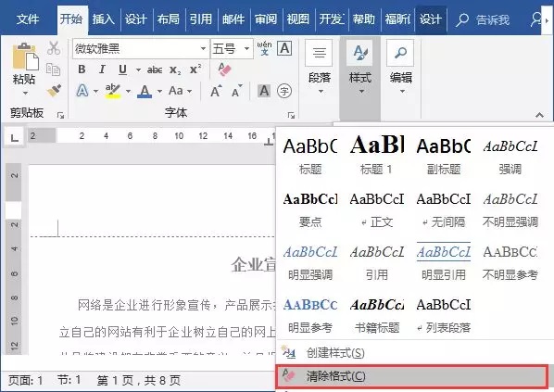Open the text effects dropdown arrow
The height and width of the screenshot is (392, 554).
pyautogui.click(x=95, y=91)
